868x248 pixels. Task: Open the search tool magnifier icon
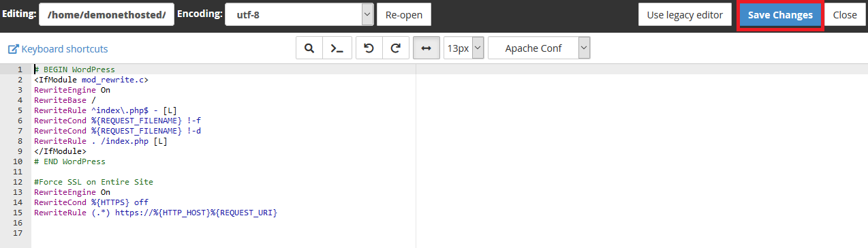tap(309, 48)
